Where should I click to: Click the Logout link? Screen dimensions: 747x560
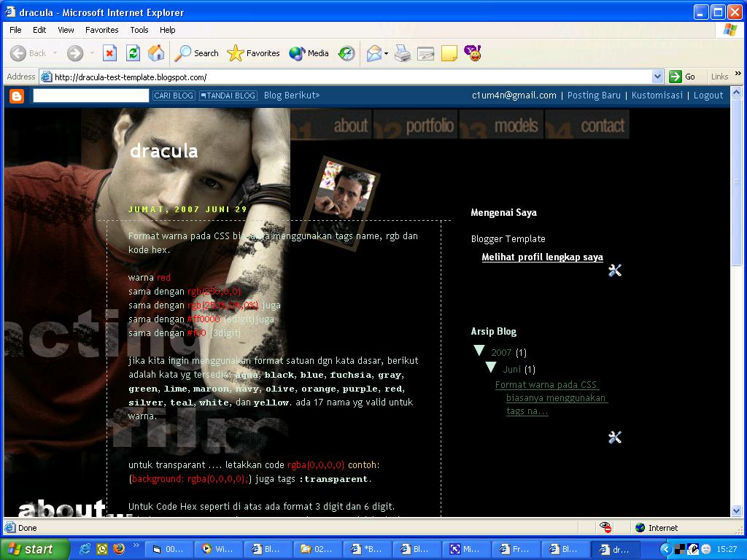[708, 96]
